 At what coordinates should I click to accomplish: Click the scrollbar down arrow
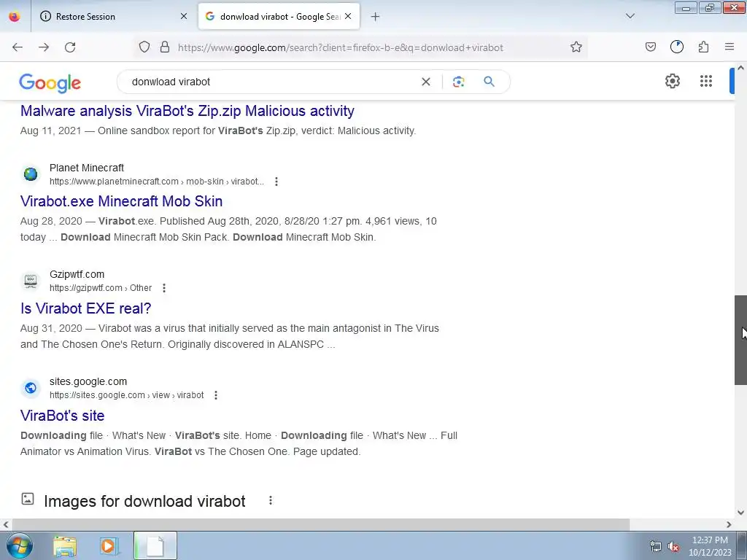(x=740, y=513)
